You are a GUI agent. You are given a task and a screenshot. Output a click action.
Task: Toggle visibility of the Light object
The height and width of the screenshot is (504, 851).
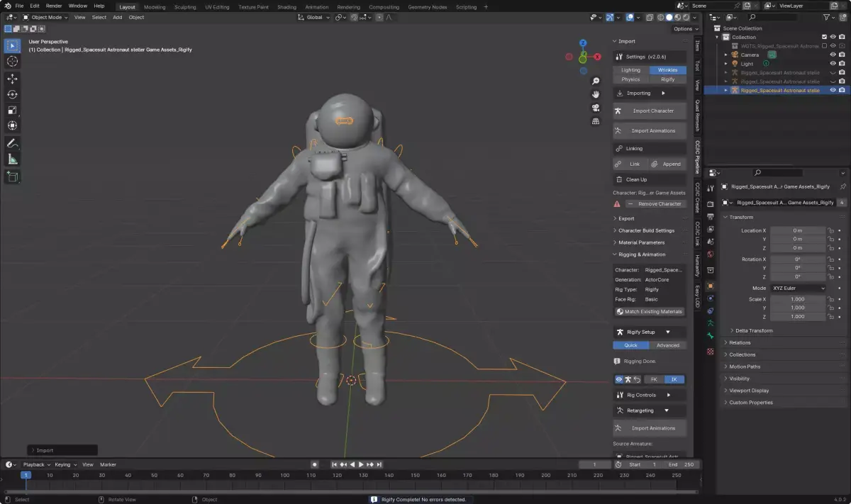[x=833, y=64]
